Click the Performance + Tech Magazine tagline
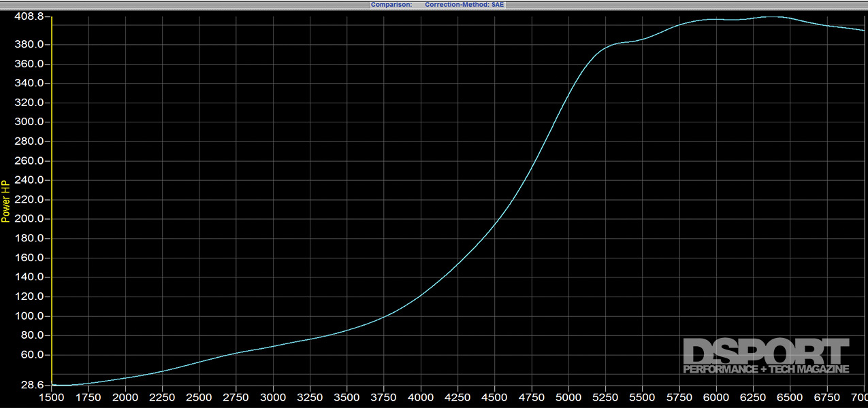Image resolution: width=868 pixels, height=408 pixels. tap(766, 369)
